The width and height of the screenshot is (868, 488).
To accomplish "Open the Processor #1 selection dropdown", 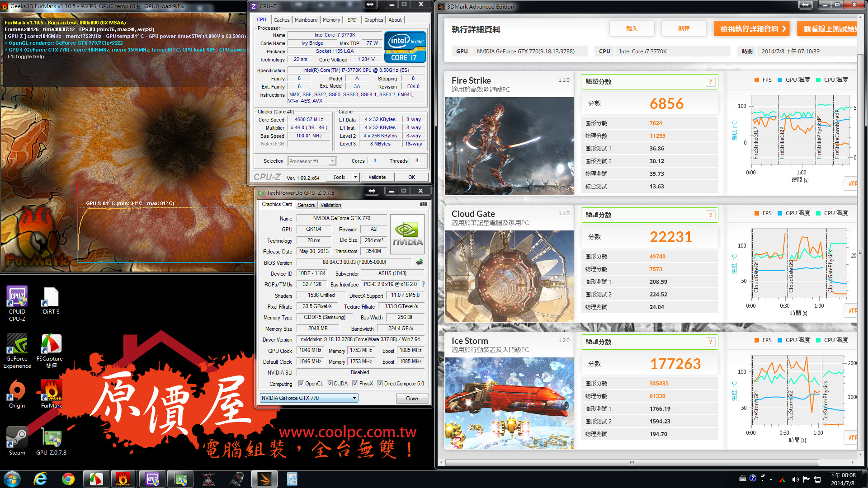I will [x=312, y=161].
